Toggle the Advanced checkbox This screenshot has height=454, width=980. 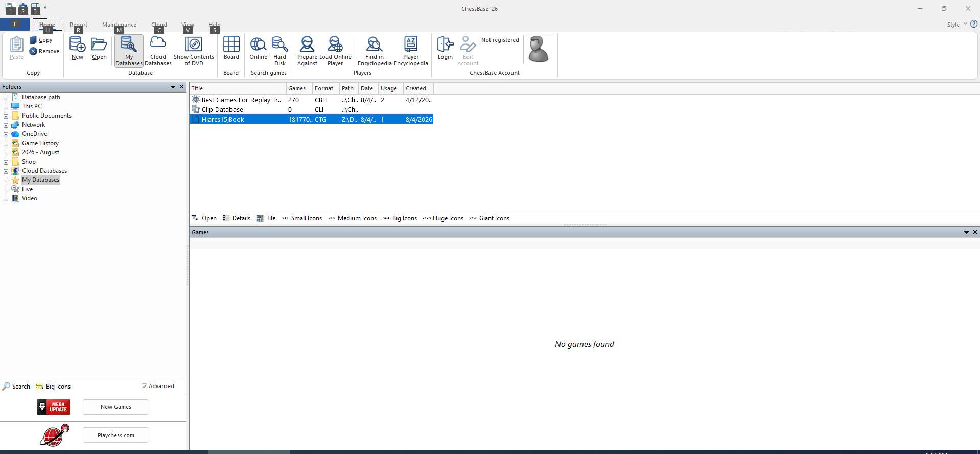(144, 386)
